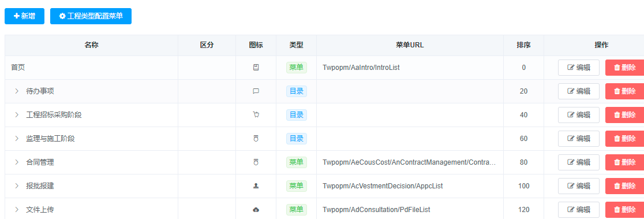
Task: Click the 类型 column header
Action: [x=296, y=45]
